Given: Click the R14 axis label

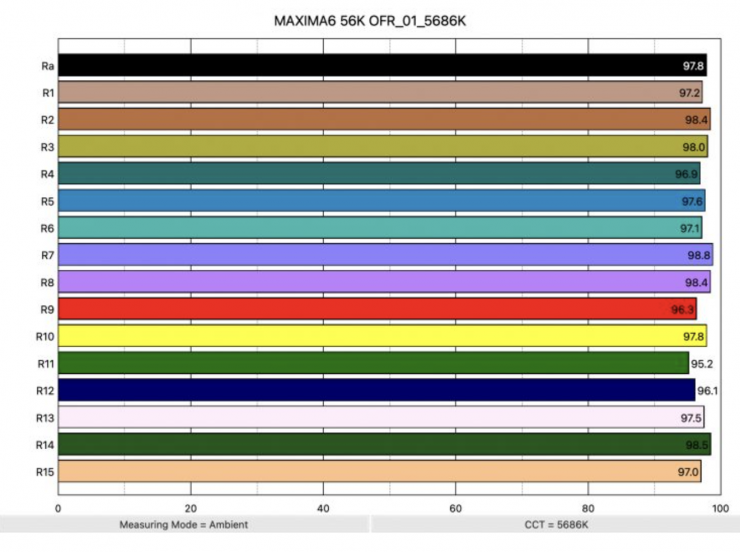Looking at the screenshot, I should [45, 444].
